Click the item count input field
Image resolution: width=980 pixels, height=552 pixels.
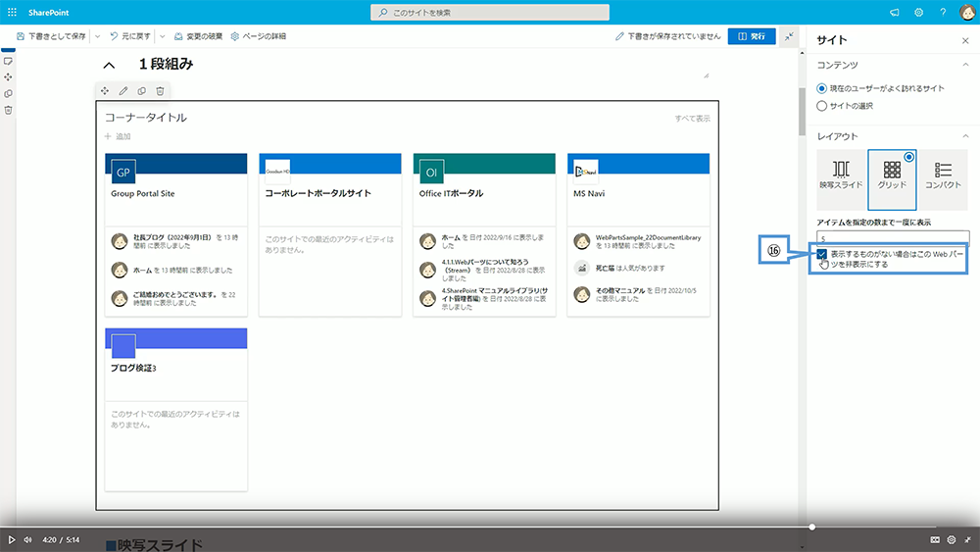tap(893, 238)
